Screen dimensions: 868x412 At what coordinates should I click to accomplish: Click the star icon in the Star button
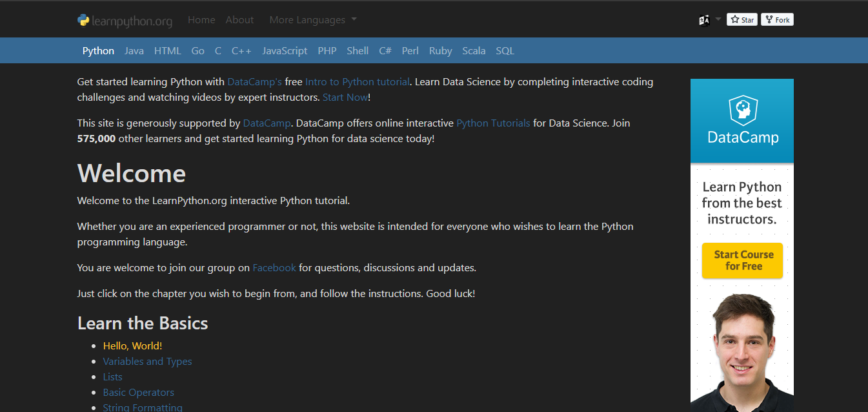734,19
